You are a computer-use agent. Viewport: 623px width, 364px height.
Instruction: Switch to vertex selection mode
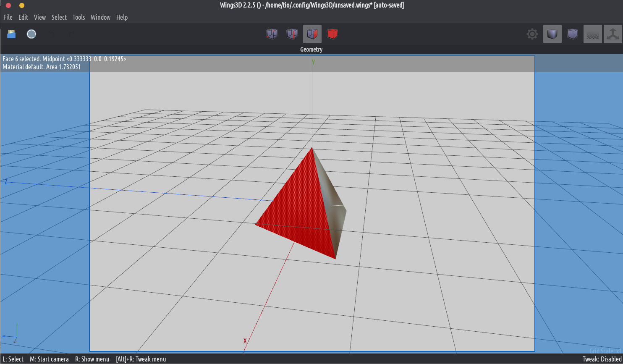[272, 34]
